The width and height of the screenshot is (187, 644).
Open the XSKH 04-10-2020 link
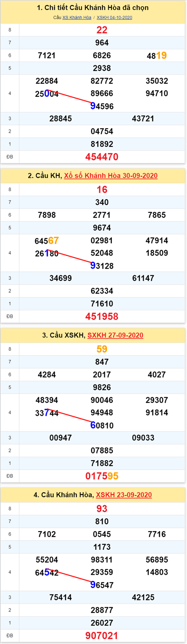click(x=115, y=18)
